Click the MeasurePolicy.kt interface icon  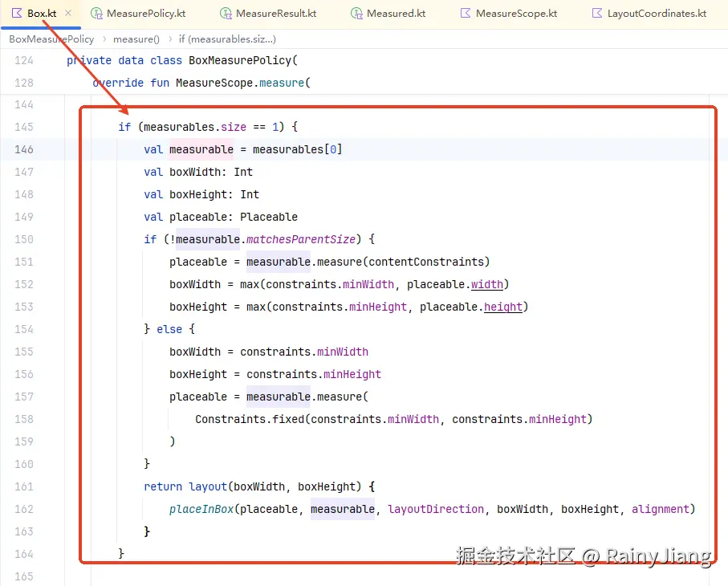(96, 14)
